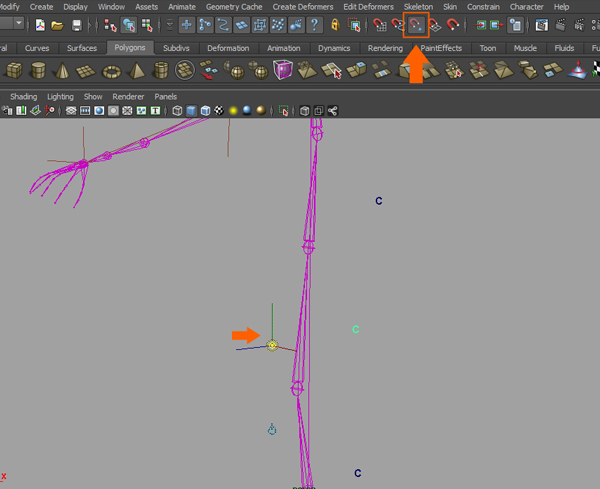
Task: Switch to the Muscle shelf tab
Action: [525, 48]
